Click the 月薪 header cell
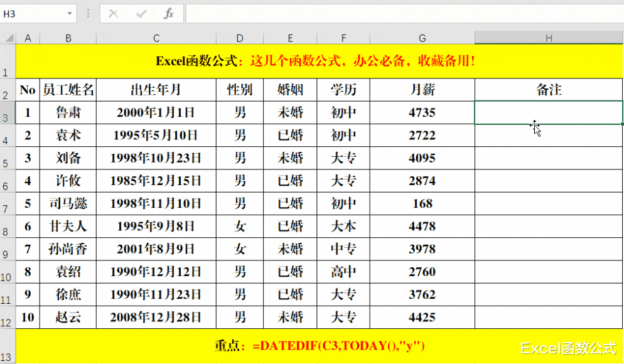 422,90
